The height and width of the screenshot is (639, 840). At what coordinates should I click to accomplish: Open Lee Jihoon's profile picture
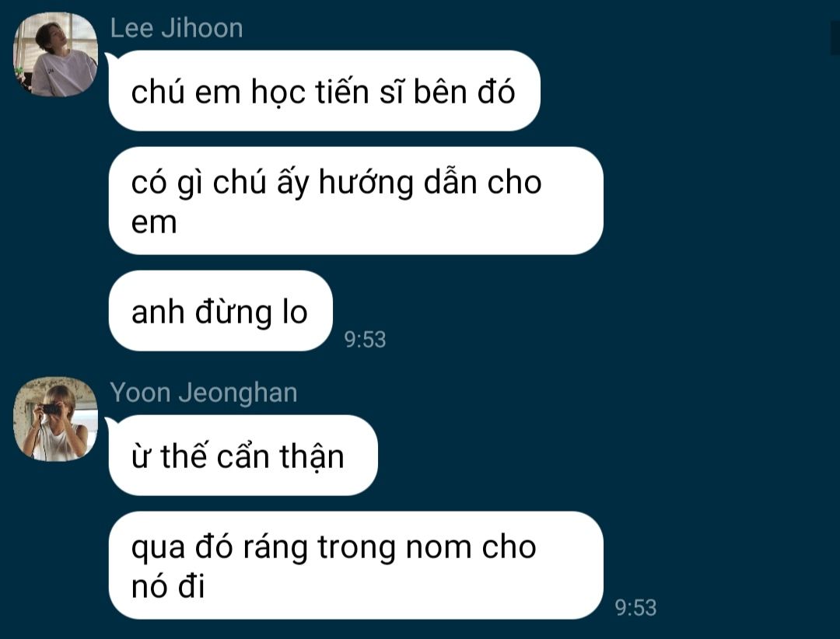(x=55, y=54)
